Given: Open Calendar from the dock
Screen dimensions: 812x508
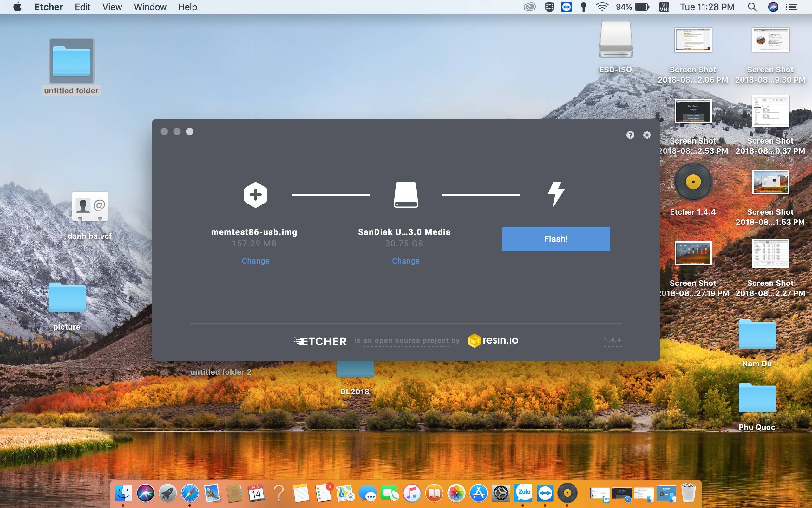Looking at the screenshot, I should point(256,493).
